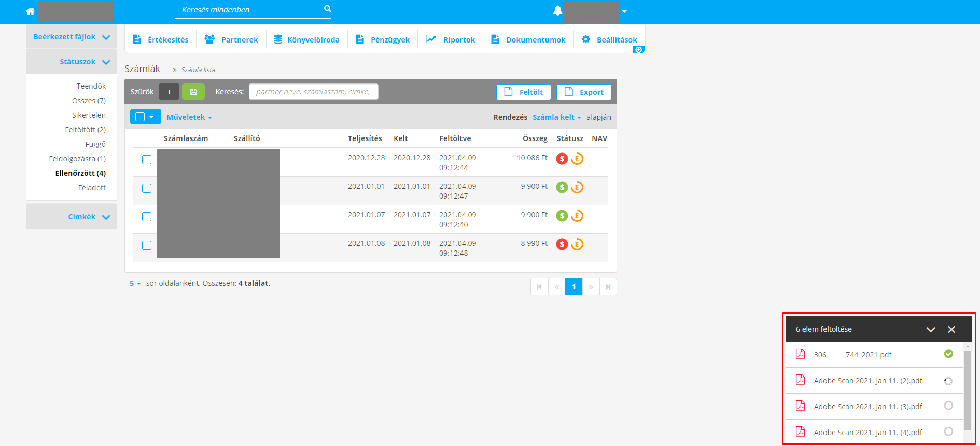Toggle the select-all checkbox

coord(140,117)
